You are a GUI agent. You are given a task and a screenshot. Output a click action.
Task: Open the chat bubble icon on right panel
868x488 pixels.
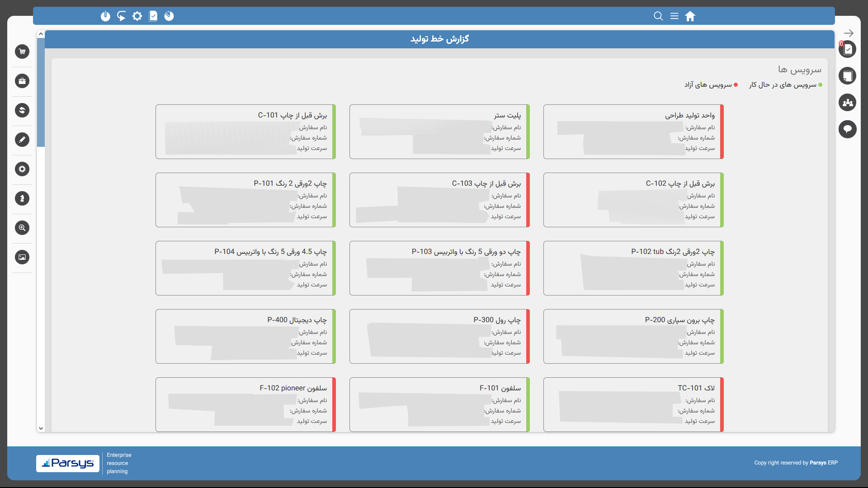[848, 129]
